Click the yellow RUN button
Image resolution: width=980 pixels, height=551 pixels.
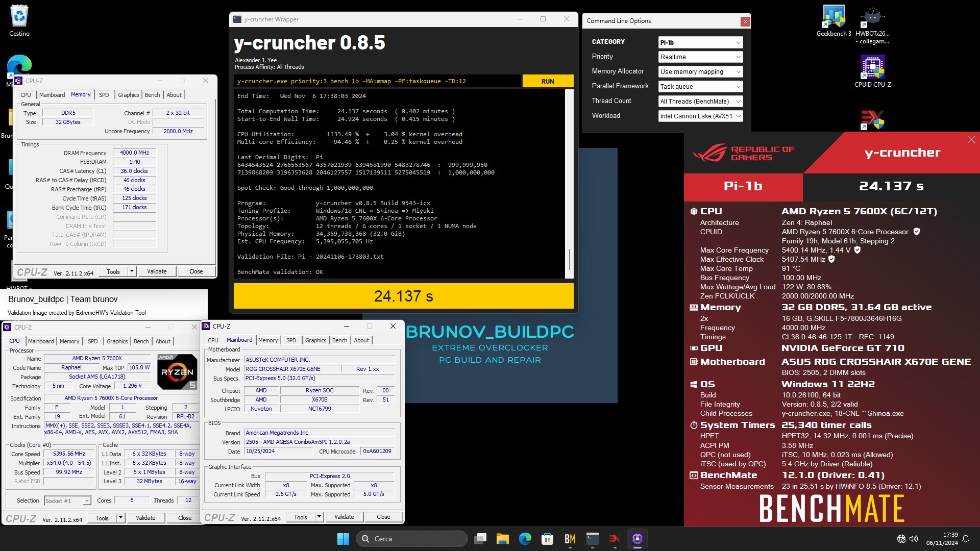coord(548,81)
